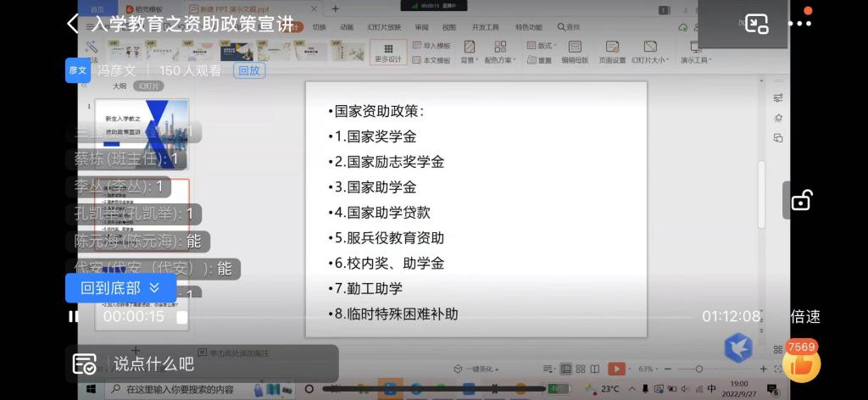Open the 审阅 ribbon tab

point(421,27)
